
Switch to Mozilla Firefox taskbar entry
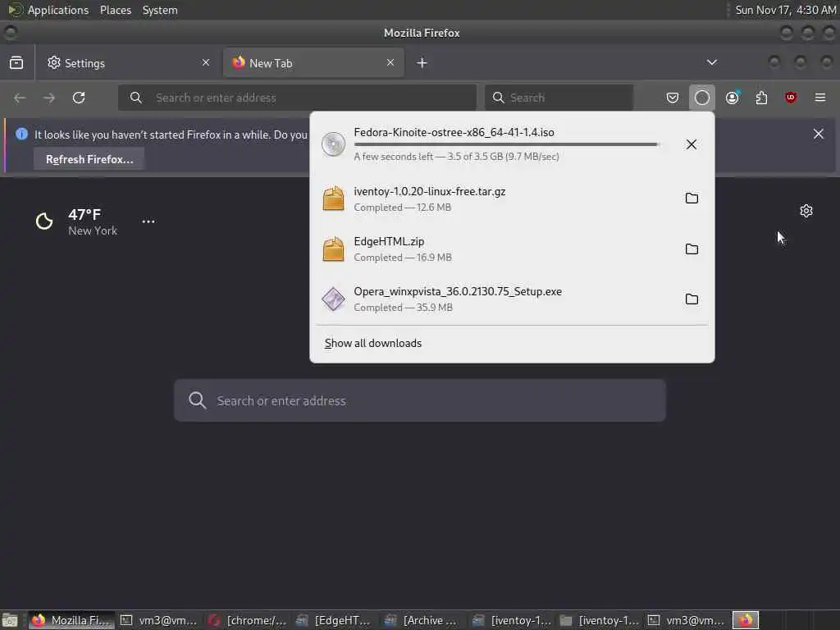pyautogui.click(x=72, y=620)
